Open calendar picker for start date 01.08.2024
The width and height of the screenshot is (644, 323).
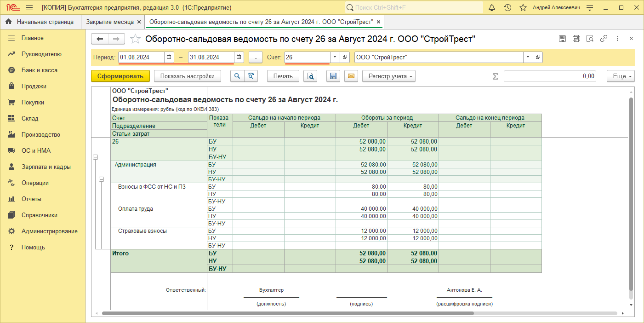pos(169,57)
